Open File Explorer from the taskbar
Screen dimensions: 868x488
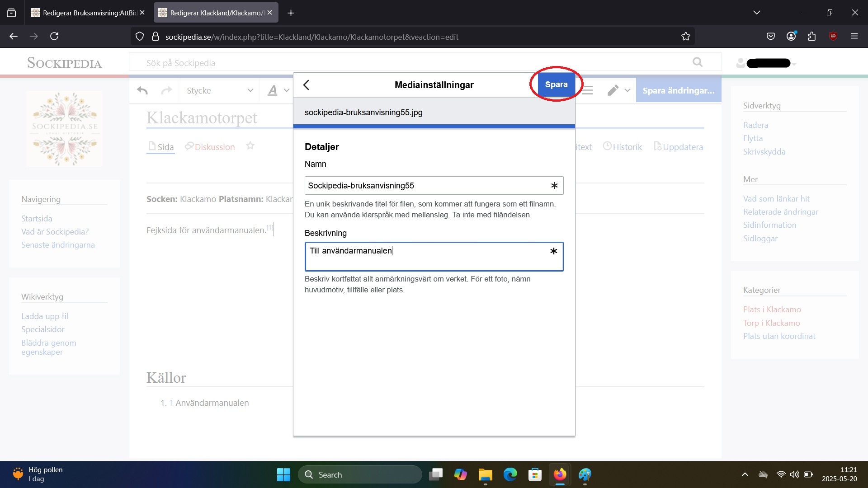[x=485, y=474]
